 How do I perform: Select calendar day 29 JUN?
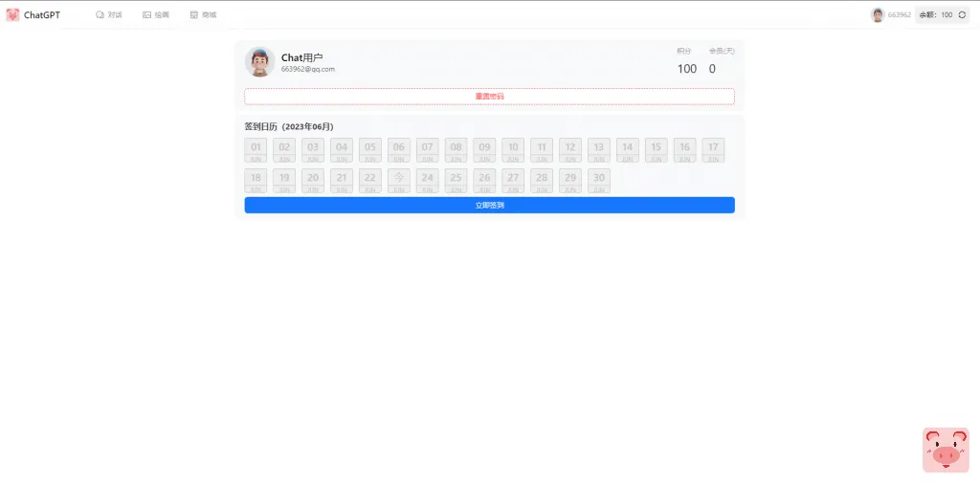(x=570, y=181)
